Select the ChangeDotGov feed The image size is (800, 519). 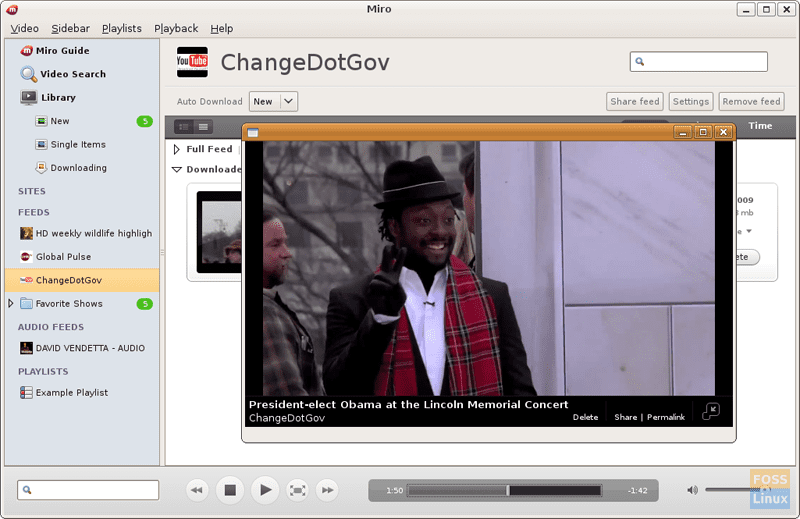82,280
